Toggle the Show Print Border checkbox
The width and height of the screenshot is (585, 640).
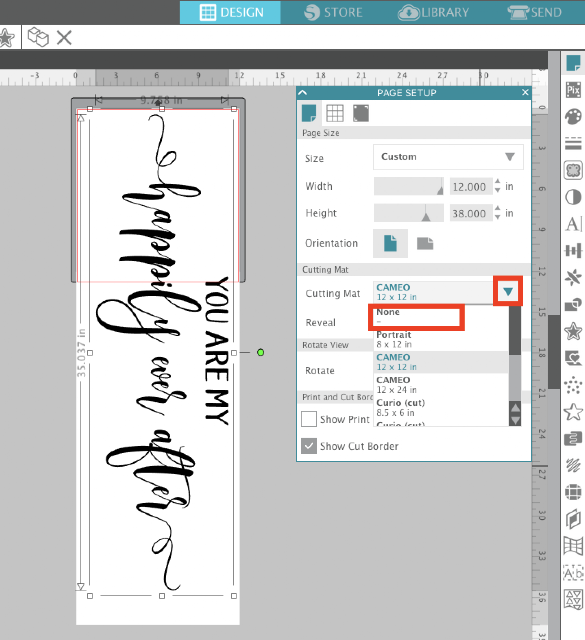tap(309, 419)
